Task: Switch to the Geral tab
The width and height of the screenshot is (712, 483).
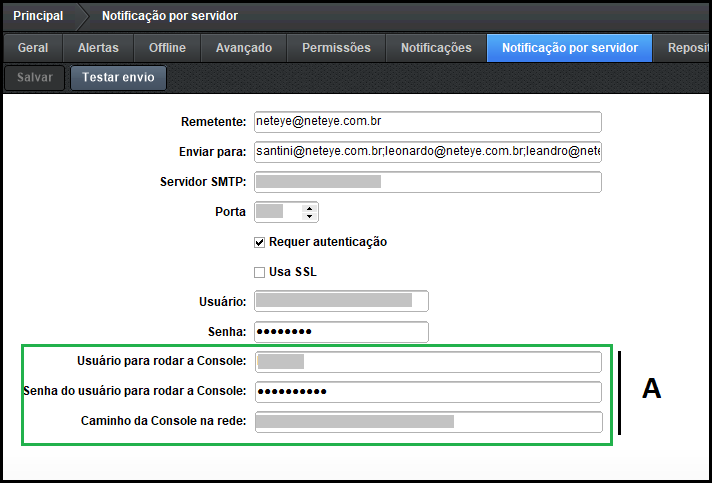Action: point(33,48)
